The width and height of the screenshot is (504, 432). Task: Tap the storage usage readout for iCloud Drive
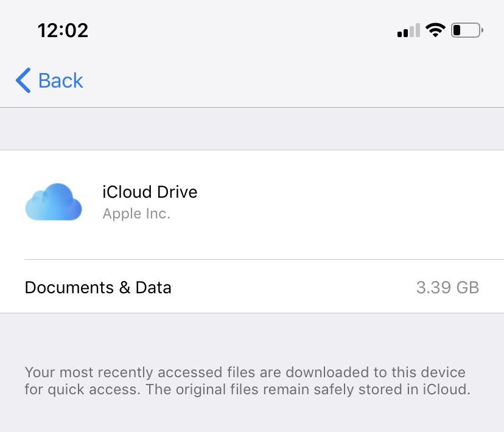point(447,287)
